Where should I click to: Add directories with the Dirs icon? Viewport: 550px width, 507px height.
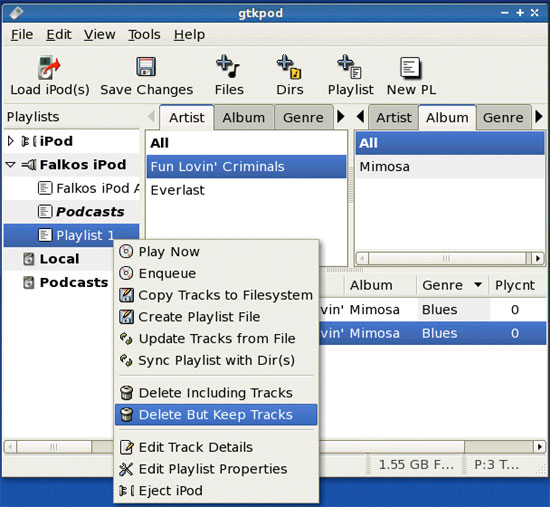click(x=289, y=66)
